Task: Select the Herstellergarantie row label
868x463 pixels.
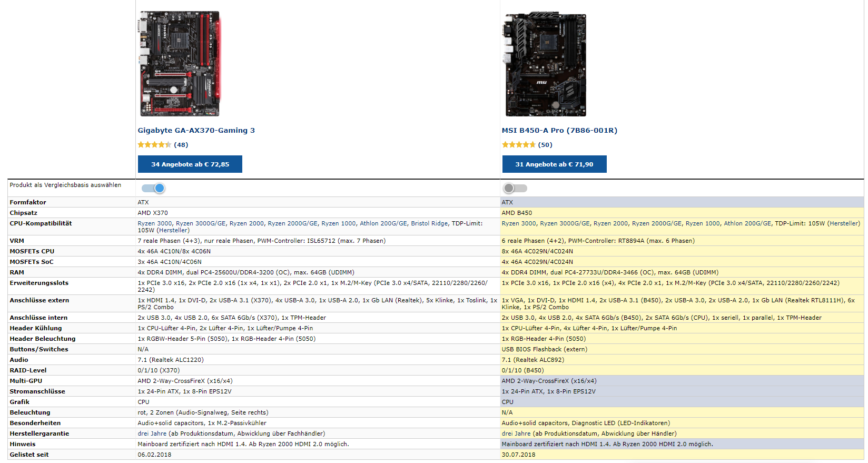Action: [x=40, y=434]
